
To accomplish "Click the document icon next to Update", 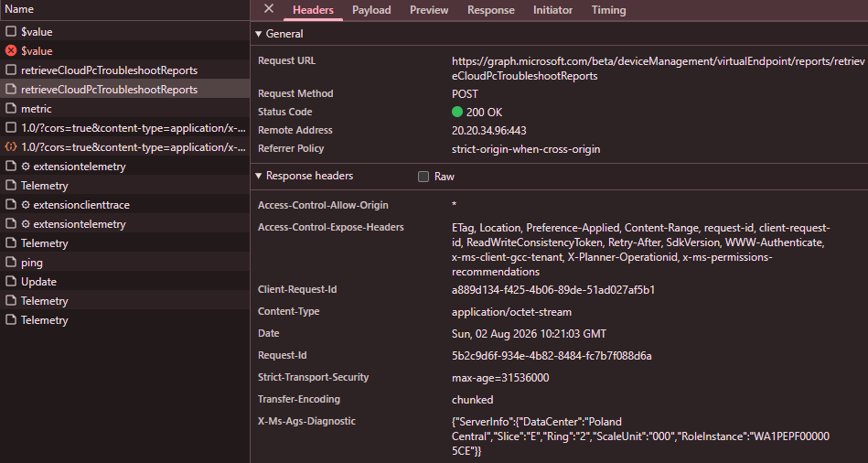I will [10, 282].
